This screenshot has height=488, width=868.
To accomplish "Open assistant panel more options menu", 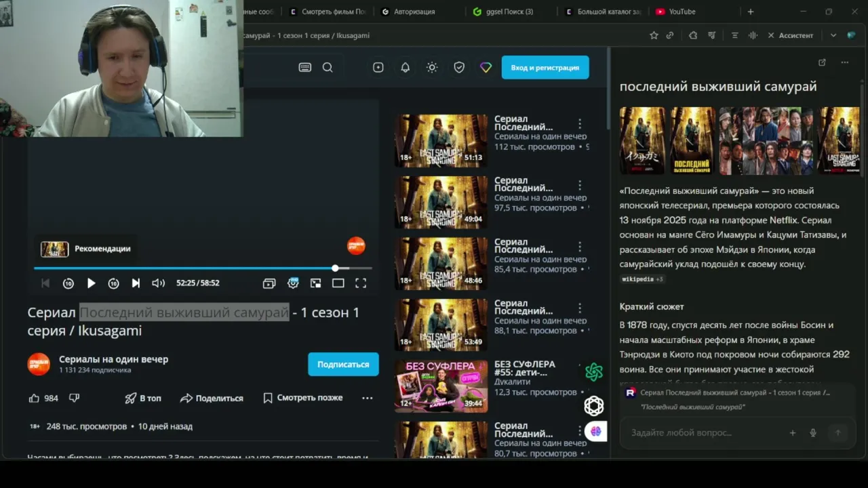I will 844,62.
